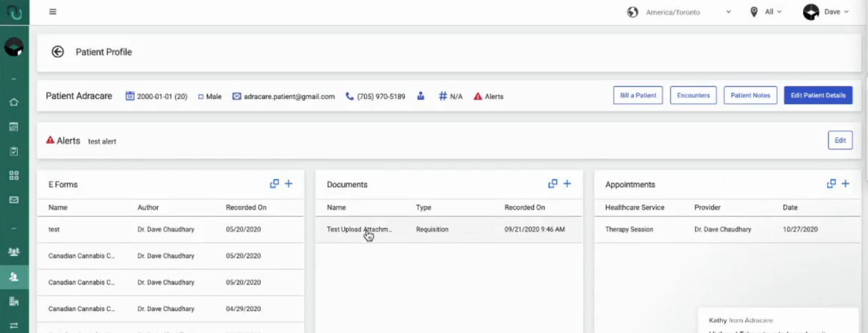Click Dave's avatar in the top bar
The height and width of the screenshot is (333, 868).
[811, 12]
